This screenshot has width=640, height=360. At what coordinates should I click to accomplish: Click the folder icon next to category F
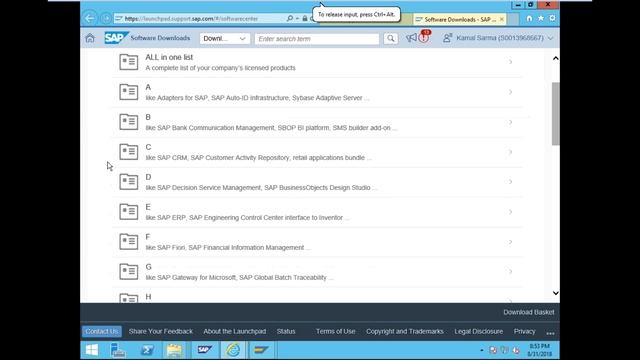tap(129, 242)
